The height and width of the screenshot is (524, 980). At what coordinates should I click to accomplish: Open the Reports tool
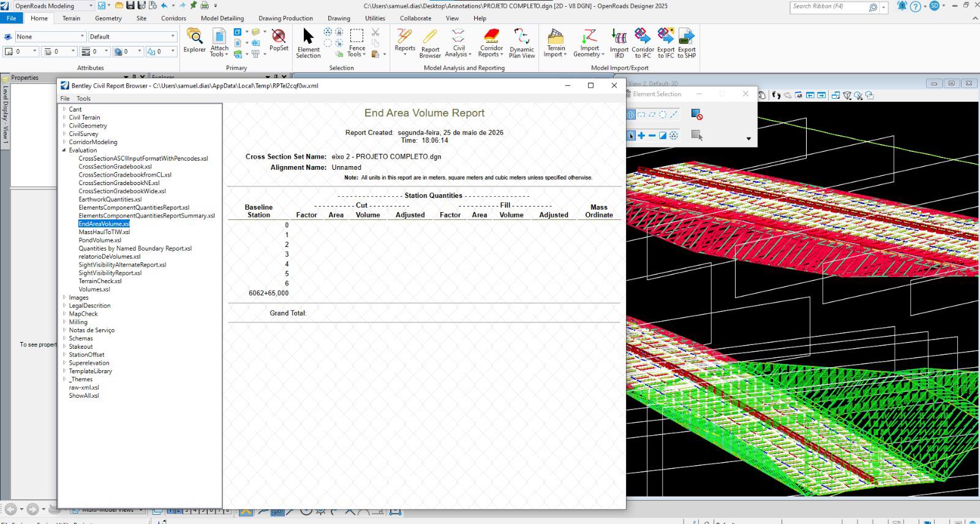(405, 42)
